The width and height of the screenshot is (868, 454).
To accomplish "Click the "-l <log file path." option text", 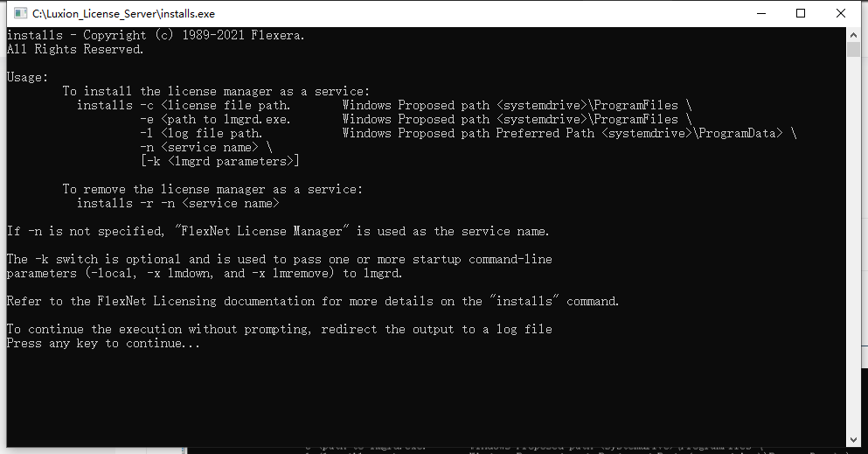I will (201, 134).
